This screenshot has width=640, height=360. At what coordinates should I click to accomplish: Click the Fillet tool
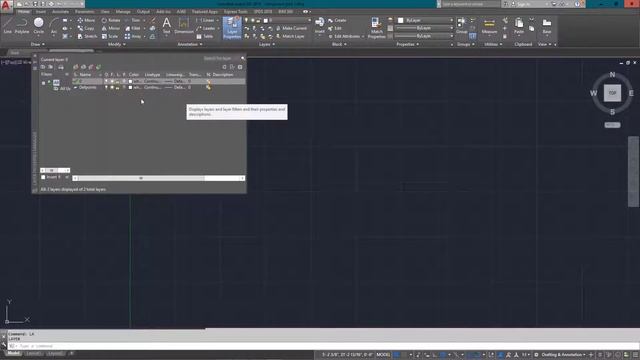[133, 28]
